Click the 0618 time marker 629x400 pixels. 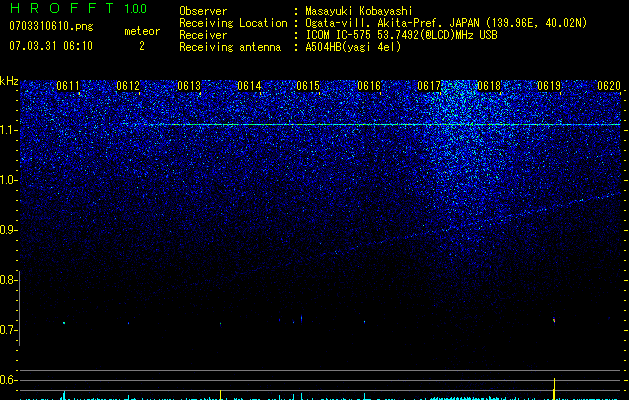click(489, 86)
